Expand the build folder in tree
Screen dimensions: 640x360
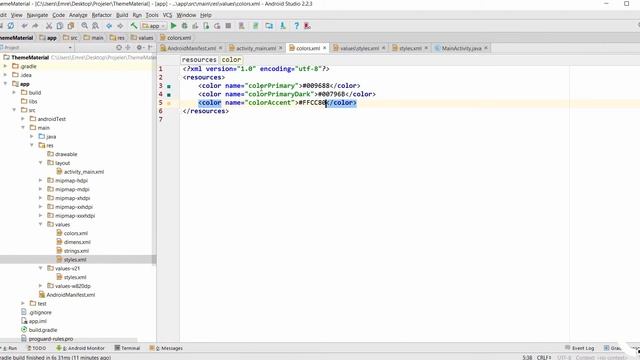pos(14,93)
